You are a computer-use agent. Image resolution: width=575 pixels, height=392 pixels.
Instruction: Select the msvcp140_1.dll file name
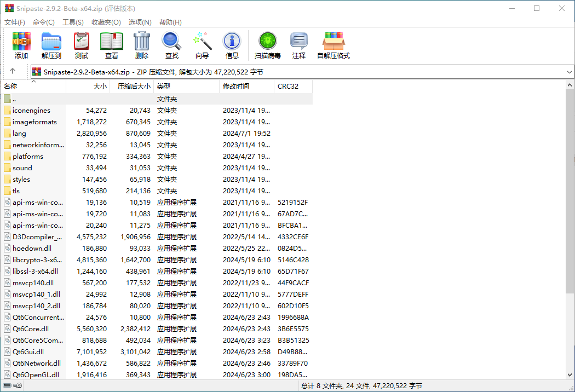[36, 294]
